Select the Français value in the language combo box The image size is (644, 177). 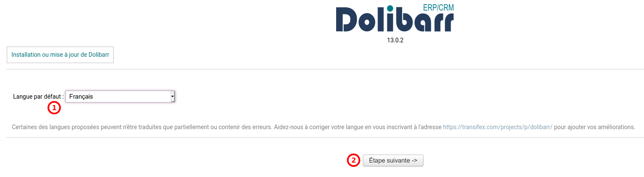click(81, 97)
